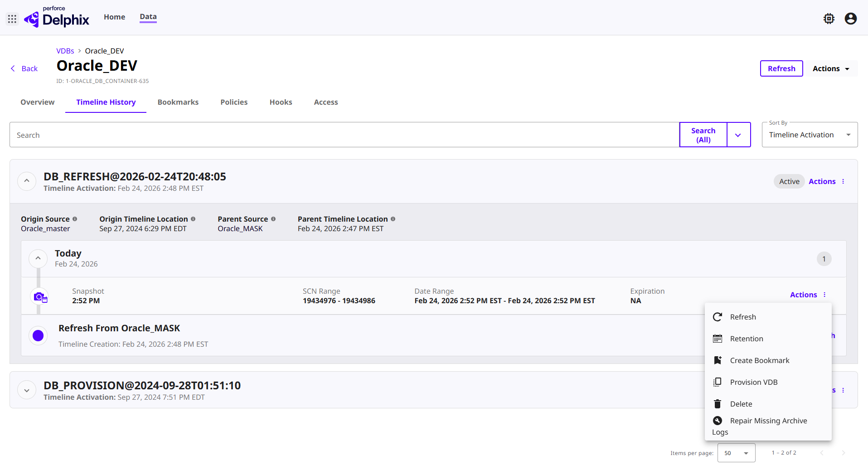Viewport: 868px width, 465px height.
Task: Select Provision VDB in the context menu
Action: [753, 382]
